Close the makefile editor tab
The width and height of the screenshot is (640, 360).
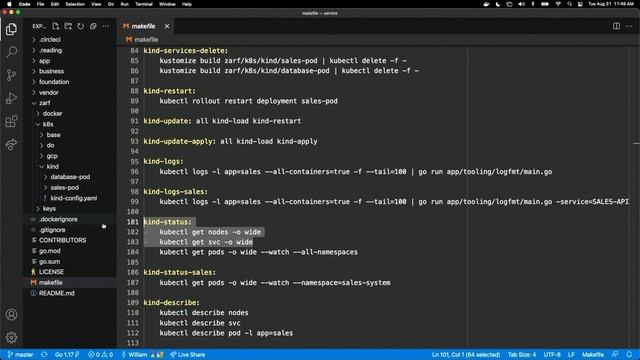[167, 26]
